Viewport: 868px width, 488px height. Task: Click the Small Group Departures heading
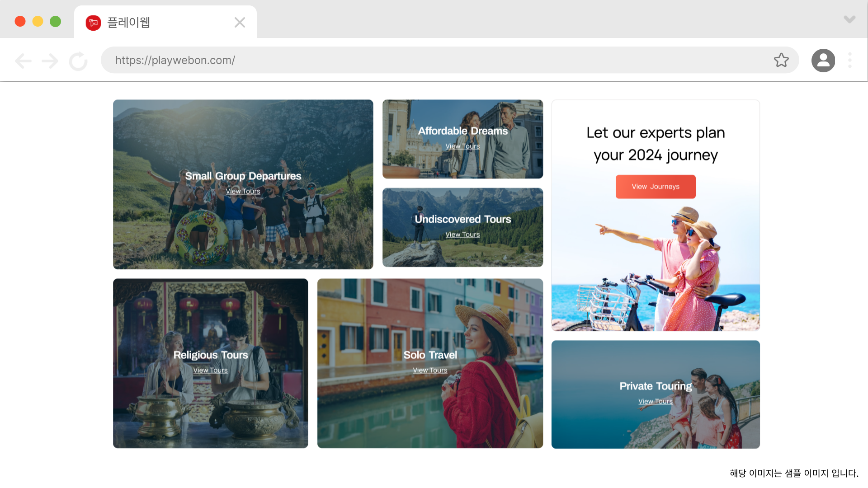243,176
